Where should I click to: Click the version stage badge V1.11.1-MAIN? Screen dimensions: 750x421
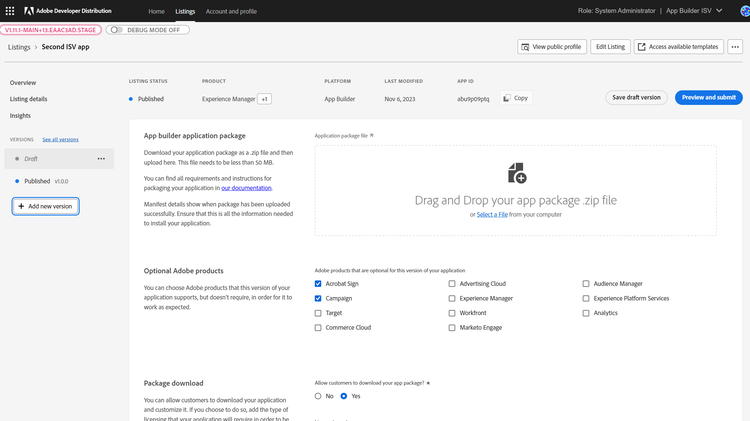[51, 30]
